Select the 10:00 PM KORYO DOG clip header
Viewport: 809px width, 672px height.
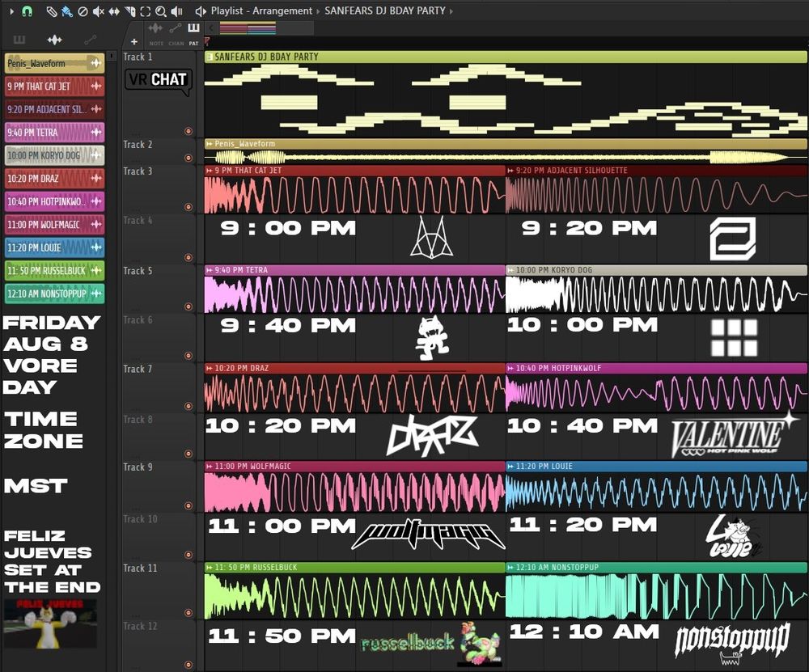(656, 270)
